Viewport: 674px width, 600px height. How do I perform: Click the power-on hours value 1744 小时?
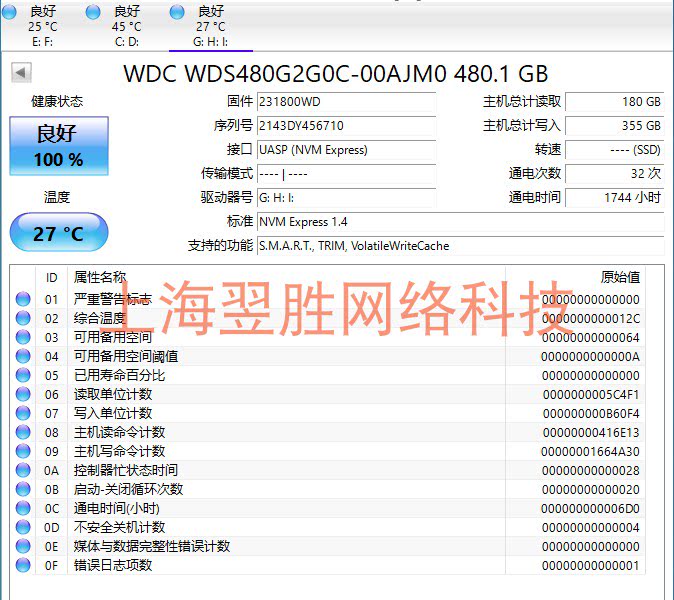pos(615,198)
